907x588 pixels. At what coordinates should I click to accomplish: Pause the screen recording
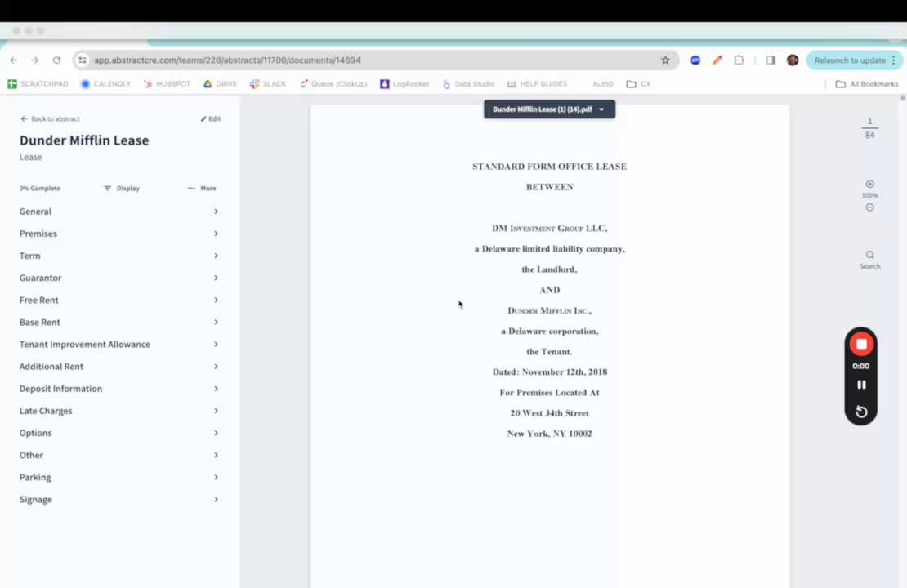tap(860, 385)
